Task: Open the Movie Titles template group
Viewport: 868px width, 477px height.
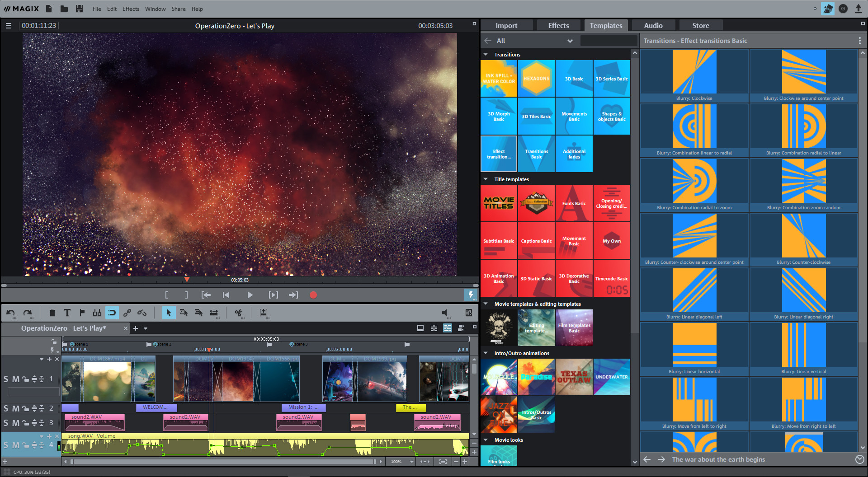Action: coord(499,203)
